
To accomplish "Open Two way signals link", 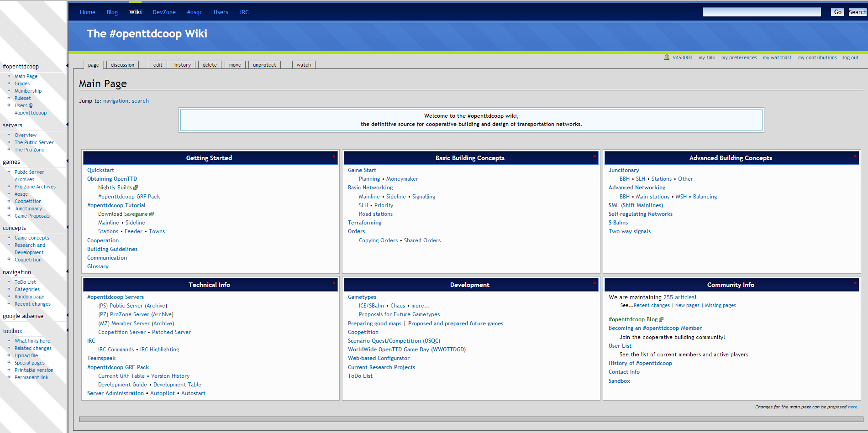I will (x=630, y=231).
